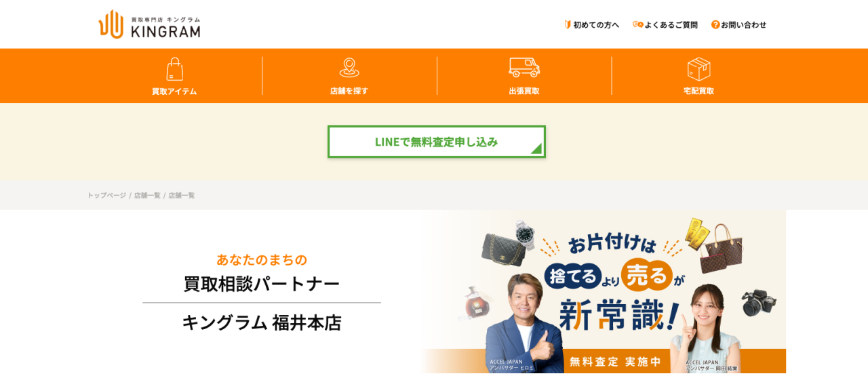The width and height of the screenshot is (868, 382).
Task: Go back to トップページ in breadcrumb
Action: [x=106, y=195]
